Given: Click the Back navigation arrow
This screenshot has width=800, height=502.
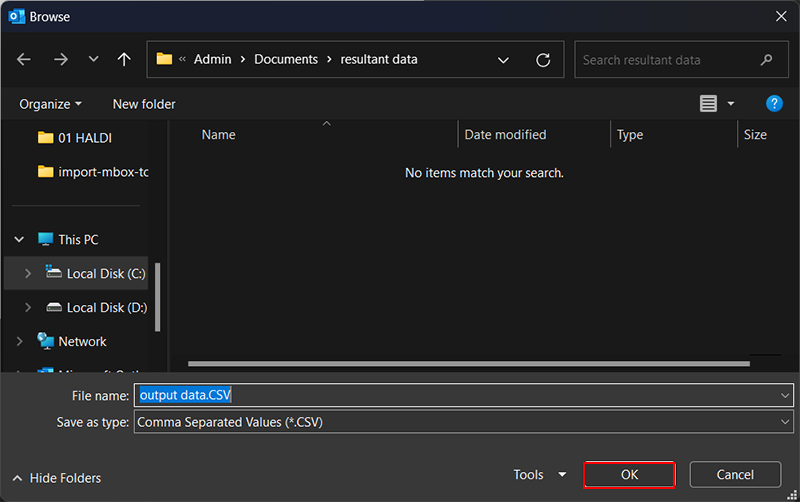Looking at the screenshot, I should click(x=24, y=60).
